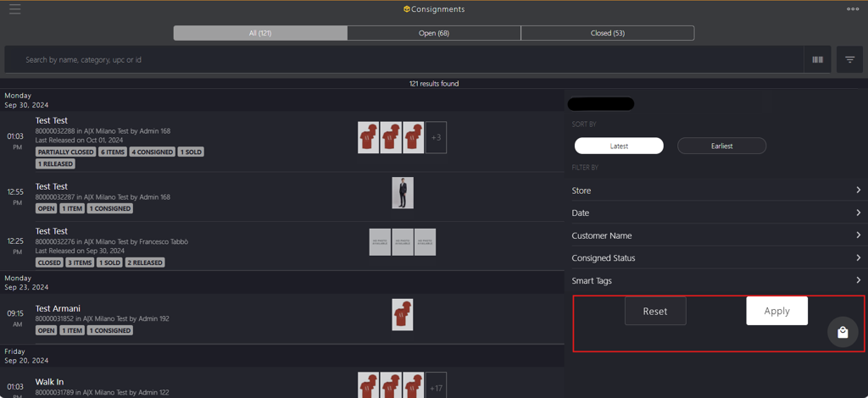Image resolution: width=868 pixels, height=398 pixels.
Task: Open consignment 80000032276 by Francesco Tabbò
Action: (x=282, y=246)
